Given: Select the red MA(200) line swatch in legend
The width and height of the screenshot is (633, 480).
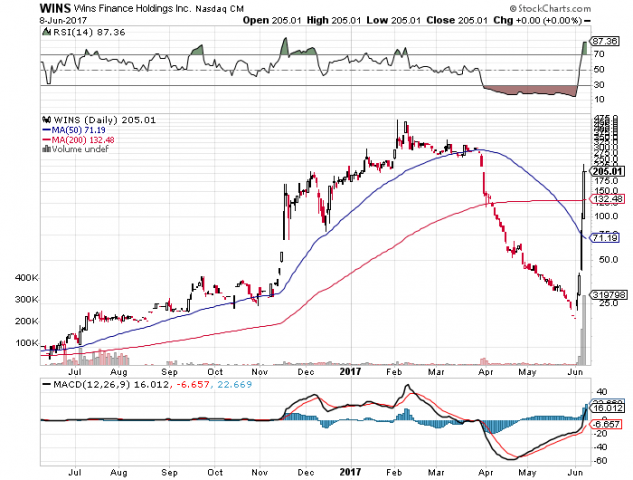Looking at the screenshot, I should tap(46, 140).
